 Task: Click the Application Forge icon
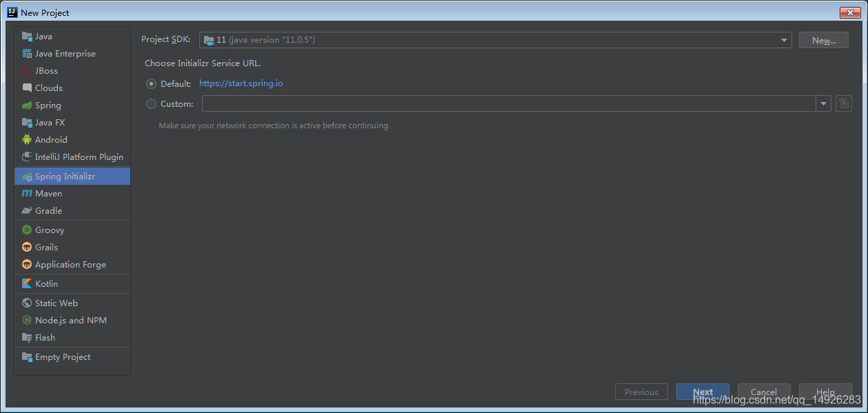click(27, 265)
